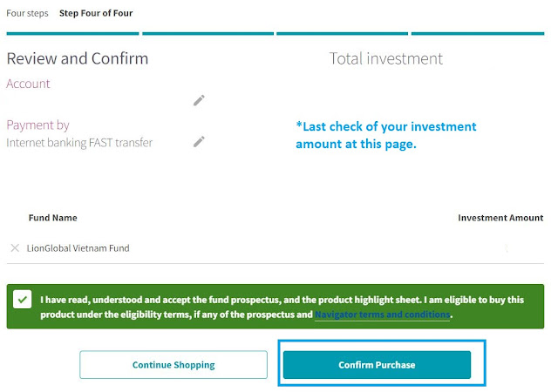Click the Step Four of Four label

coord(96,14)
